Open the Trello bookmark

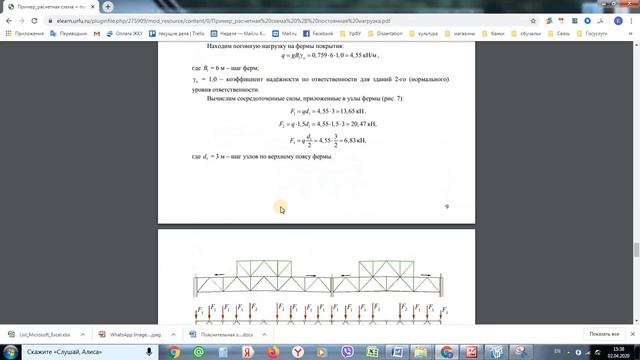click(x=177, y=33)
